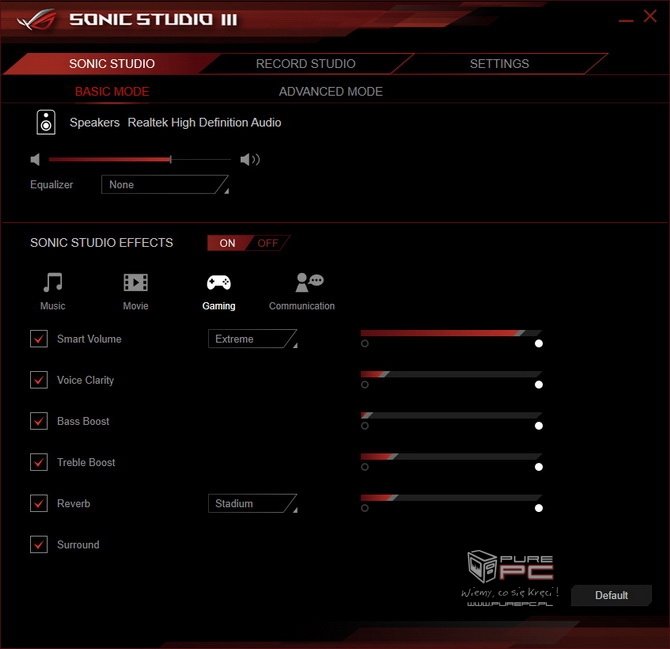Select BASIC MODE sub-tab
Viewport: 670px width, 649px height.
[x=112, y=91]
